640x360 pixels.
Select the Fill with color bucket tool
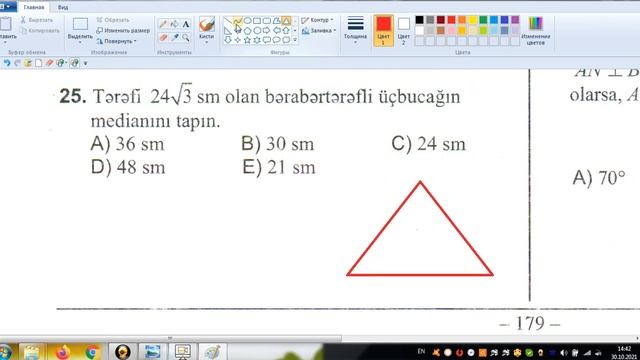[174, 24]
